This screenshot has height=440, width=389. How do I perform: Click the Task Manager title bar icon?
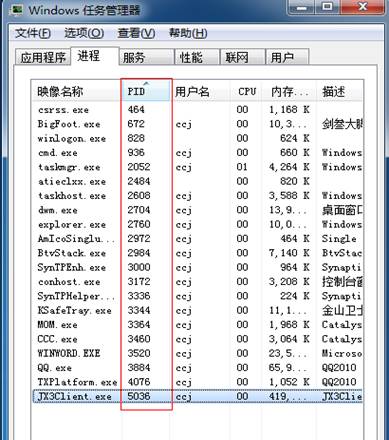pyautogui.click(x=16, y=10)
